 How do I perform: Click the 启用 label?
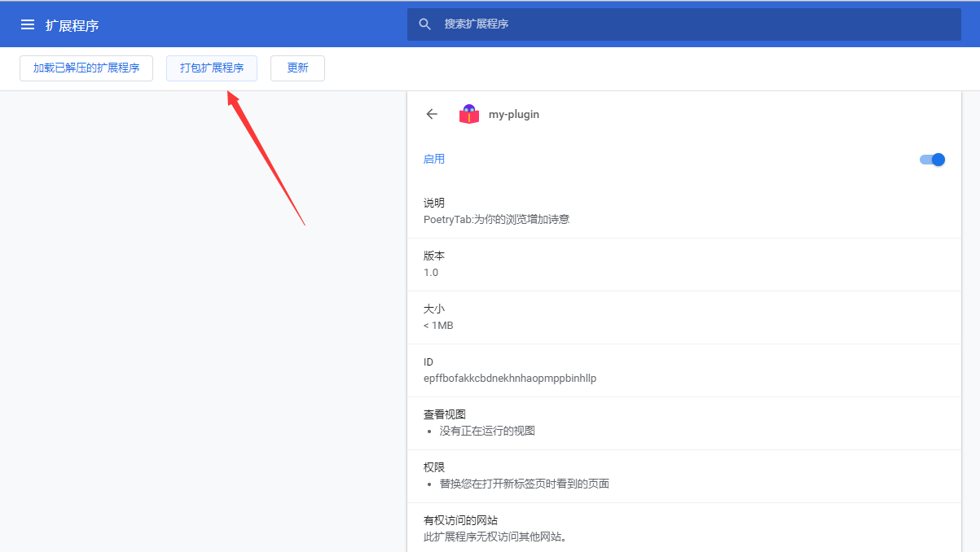click(434, 159)
